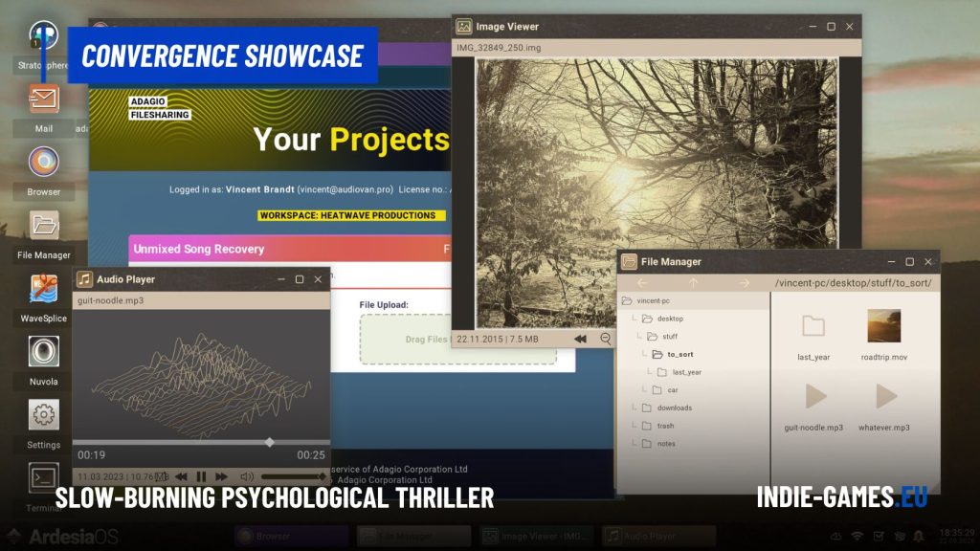
Task: Open the File Manager desktop icon
Action: click(x=44, y=225)
